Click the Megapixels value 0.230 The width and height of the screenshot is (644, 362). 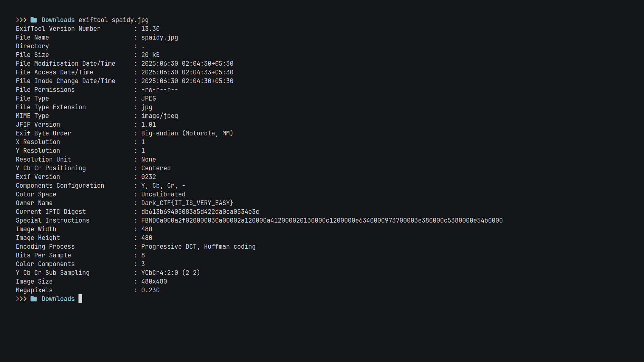pos(150,290)
